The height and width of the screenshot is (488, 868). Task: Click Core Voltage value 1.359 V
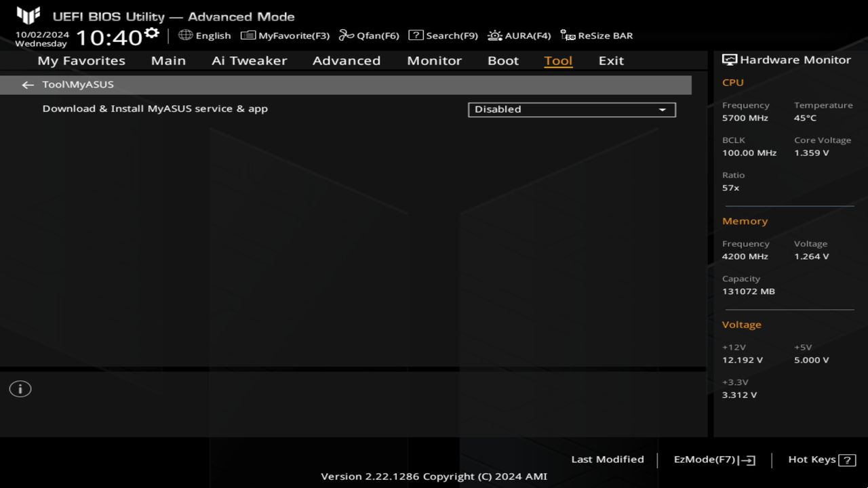click(x=811, y=153)
